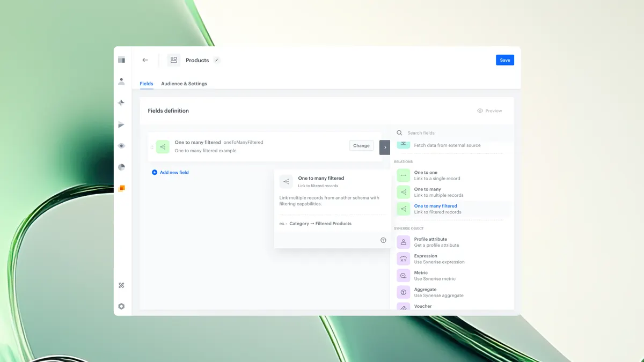Click the 'Use Synerise metric' text
Viewport: 644px width, 362px height.
pyautogui.click(x=435, y=279)
